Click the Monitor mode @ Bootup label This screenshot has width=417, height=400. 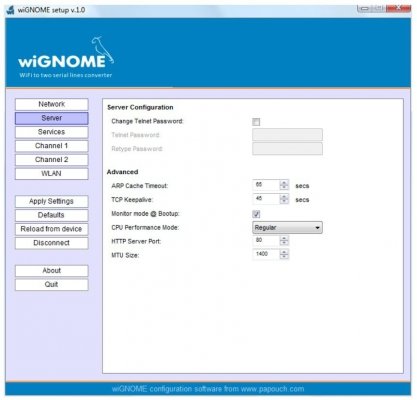pos(145,214)
